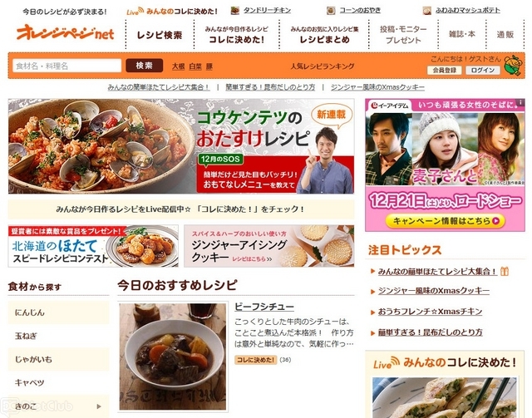
Task: Click the 会員登録 button
Action: tap(444, 70)
